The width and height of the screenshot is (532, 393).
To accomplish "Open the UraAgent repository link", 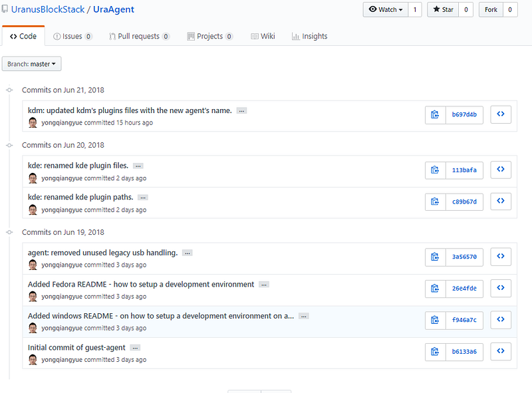I will [x=114, y=9].
